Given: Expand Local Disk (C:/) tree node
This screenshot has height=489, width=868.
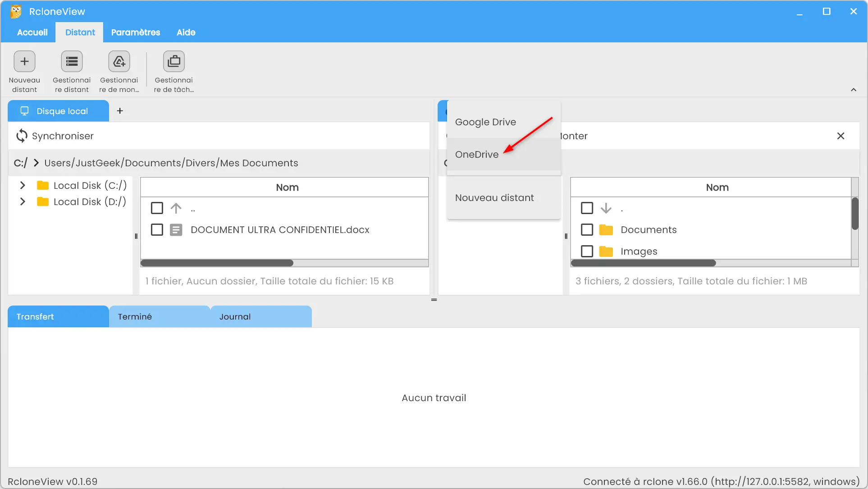Looking at the screenshot, I should coord(23,185).
